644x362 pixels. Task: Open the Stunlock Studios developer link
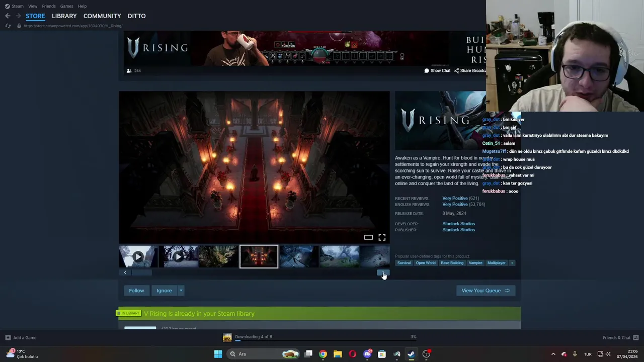click(x=458, y=224)
